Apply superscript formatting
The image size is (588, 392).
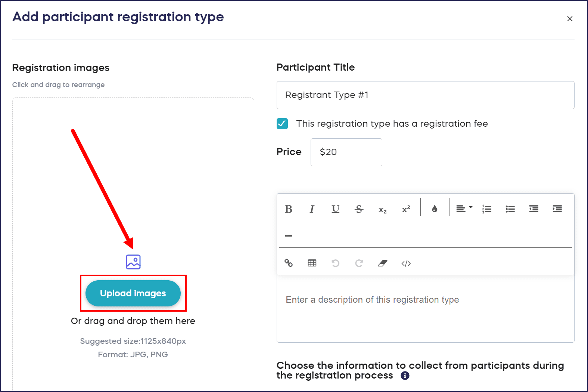[406, 209]
